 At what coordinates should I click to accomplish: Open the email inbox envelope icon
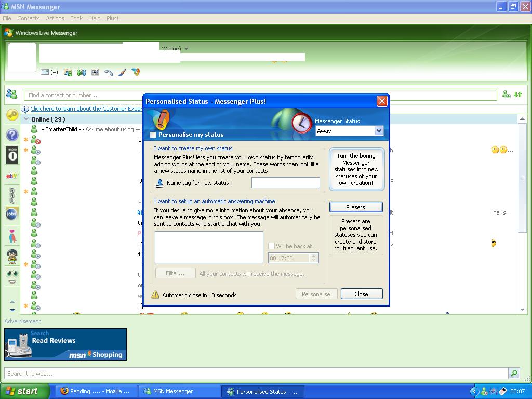click(x=45, y=72)
